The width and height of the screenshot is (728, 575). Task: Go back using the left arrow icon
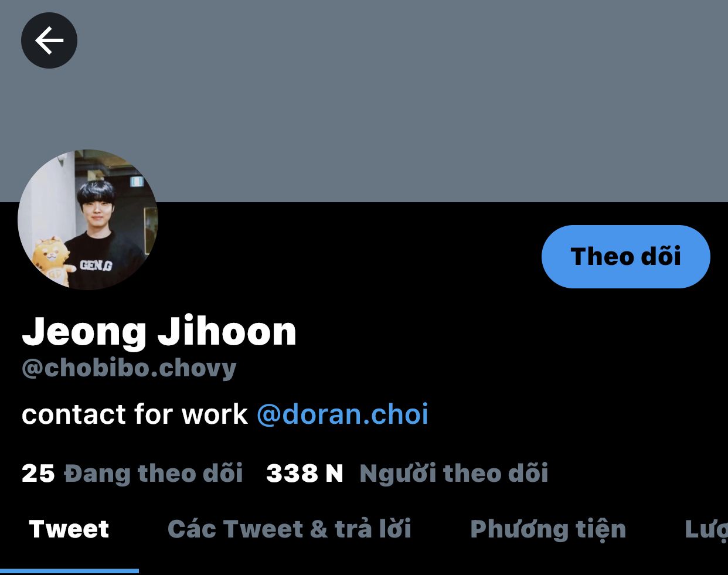49,40
